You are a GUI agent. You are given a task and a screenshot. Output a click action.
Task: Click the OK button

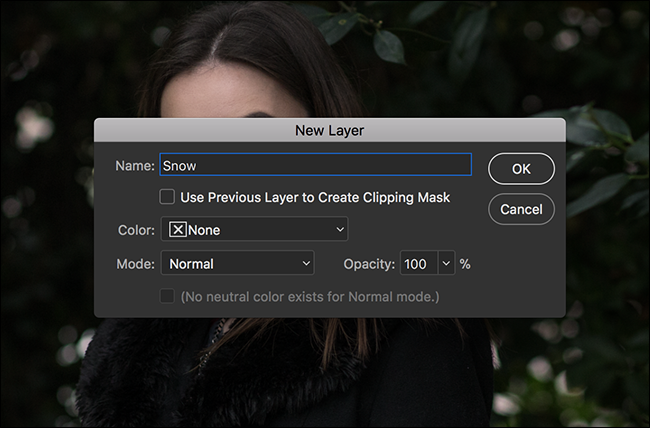[x=521, y=169]
